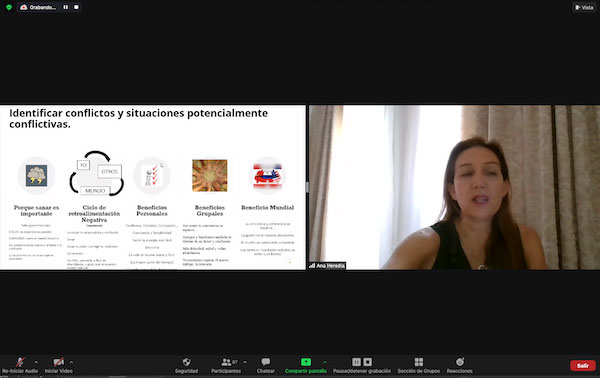
Task: Click the green encryption shield icon
Action: coord(9,7)
